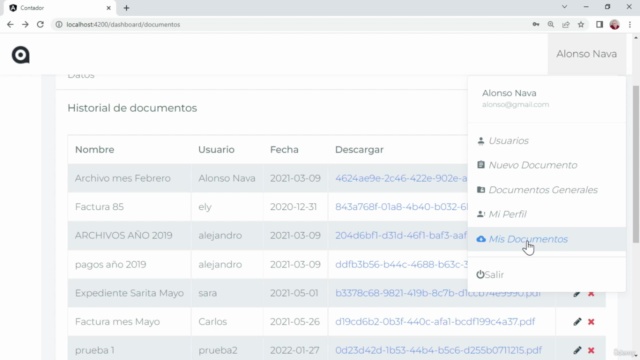Download the Archivo mes Febrero file link
Image resolution: width=640 pixels, height=360 pixels.
tap(401, 178)
